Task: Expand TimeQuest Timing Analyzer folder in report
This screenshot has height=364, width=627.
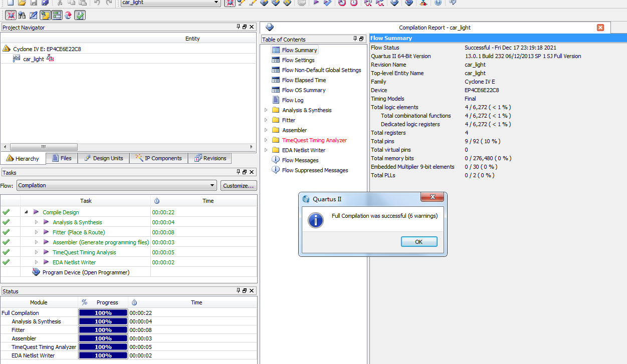Action: [x=266, y=140]
